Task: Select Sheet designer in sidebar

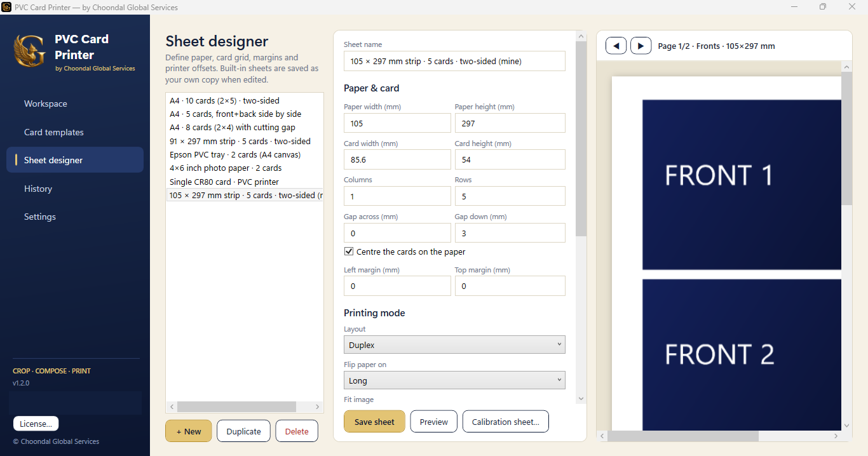Action: [75, 160]
